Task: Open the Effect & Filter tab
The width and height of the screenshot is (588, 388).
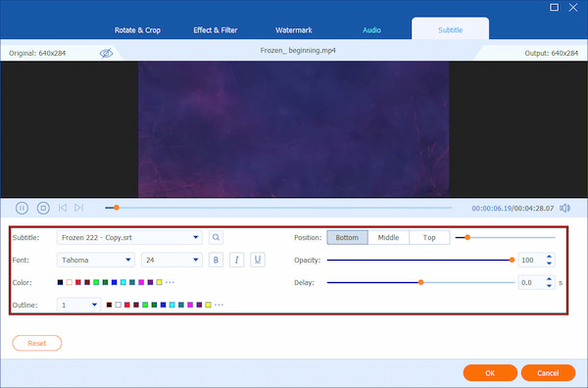Action: (216, 30)
